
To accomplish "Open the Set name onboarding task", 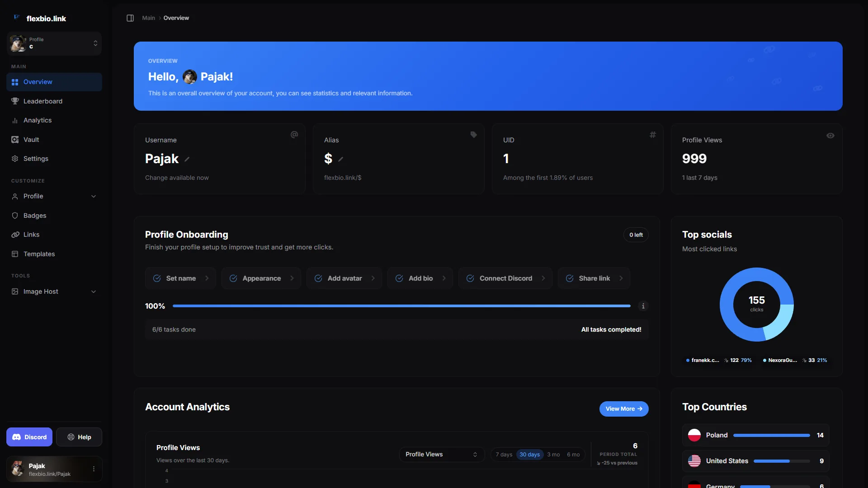I will tap(181, 278).
